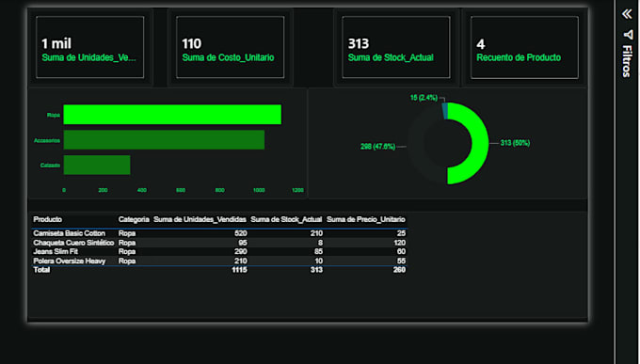Click the 298 (47.6%) donut label
Image resolution: width=640 pixels, height=364 pixels.
click(377, 147)
